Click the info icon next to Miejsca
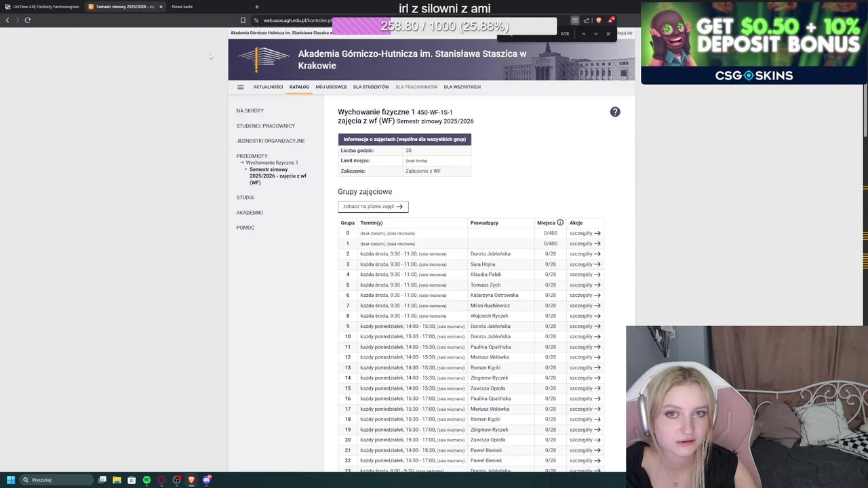This screenshot has width=868, height=488. pyautogui.click(x=560, y=222)
